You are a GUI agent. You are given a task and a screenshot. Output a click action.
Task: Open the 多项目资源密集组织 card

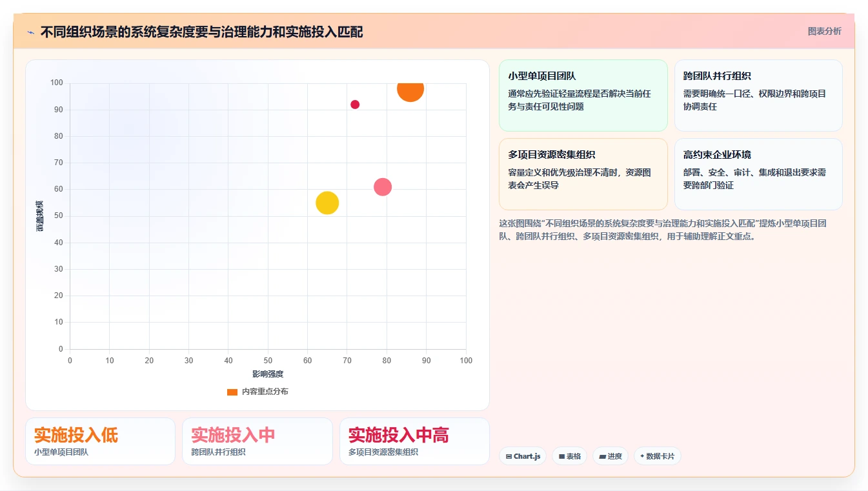coord(583,174)
